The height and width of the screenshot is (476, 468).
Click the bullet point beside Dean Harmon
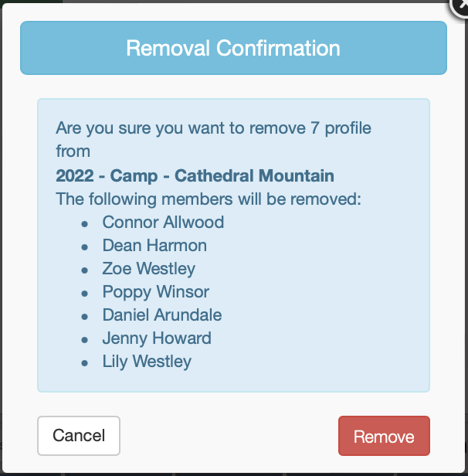[85, 246]
